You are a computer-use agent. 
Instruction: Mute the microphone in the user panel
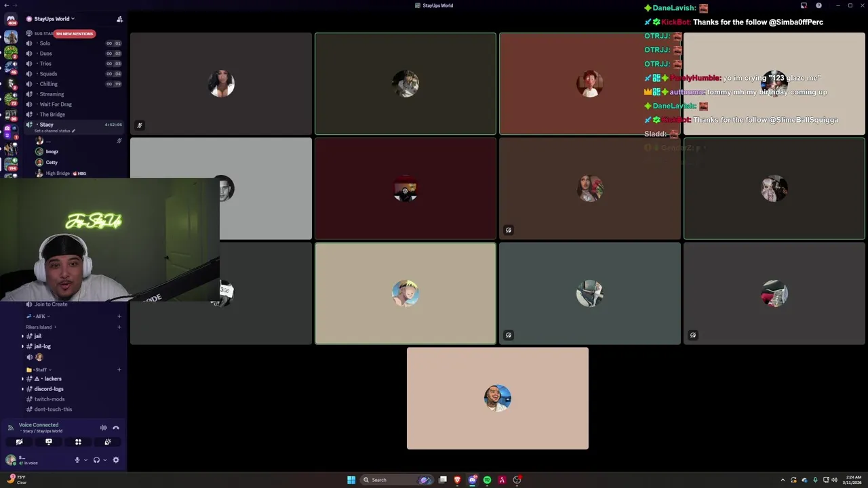tap(77, 460)
